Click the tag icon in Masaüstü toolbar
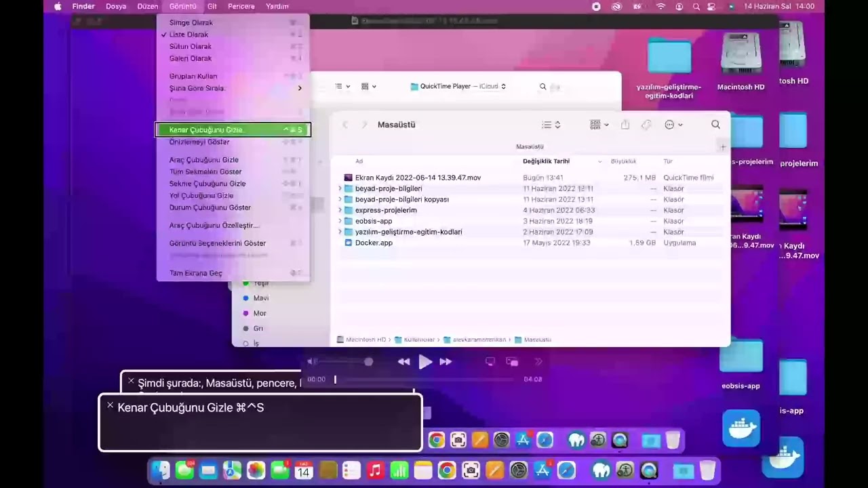The image size is (868, 488). coord(646,125)
